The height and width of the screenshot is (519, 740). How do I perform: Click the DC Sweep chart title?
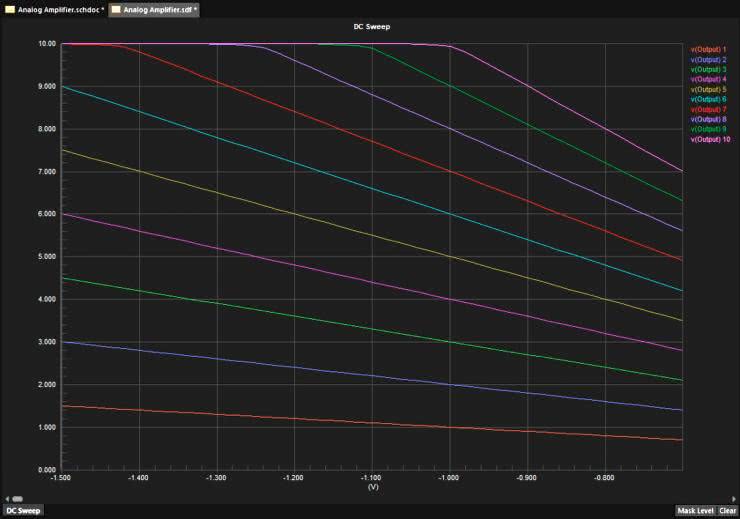(x=371, y=27)
